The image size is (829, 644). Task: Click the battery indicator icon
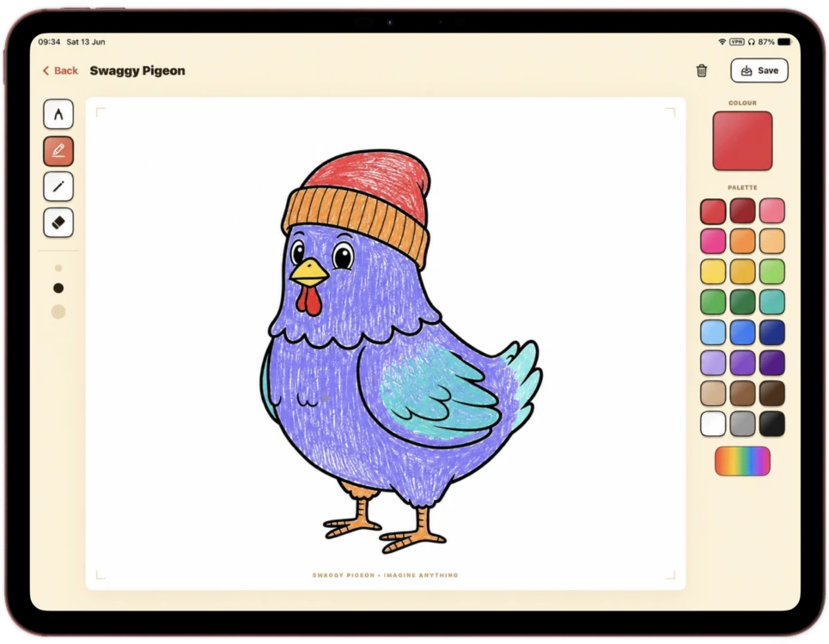784,42
